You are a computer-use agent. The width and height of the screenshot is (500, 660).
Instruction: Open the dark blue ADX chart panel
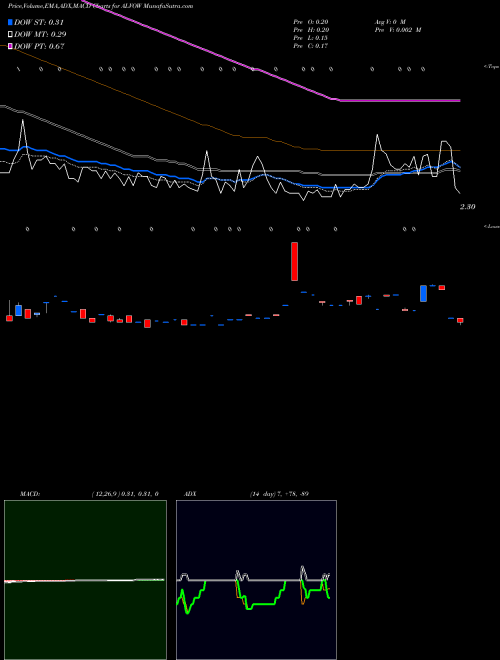256,580
